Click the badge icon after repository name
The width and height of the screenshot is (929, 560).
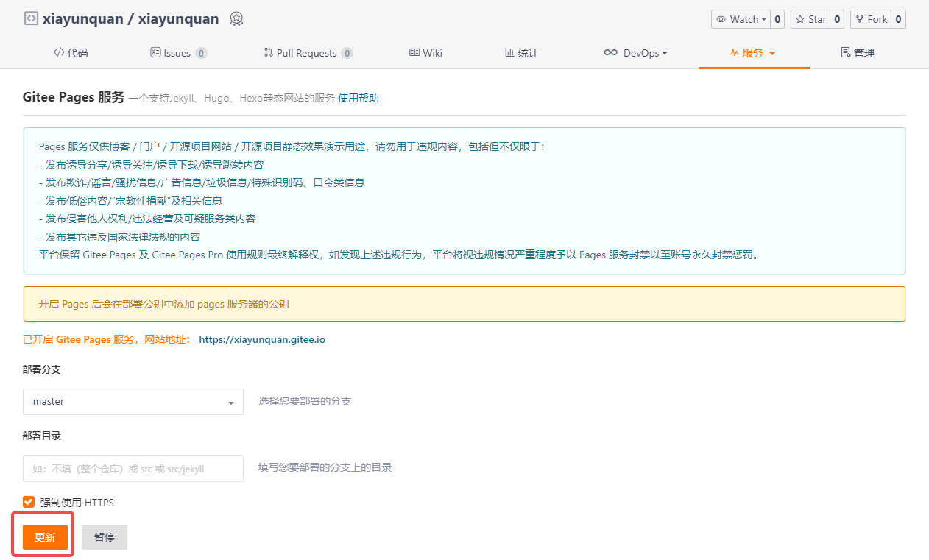point(236,19)
